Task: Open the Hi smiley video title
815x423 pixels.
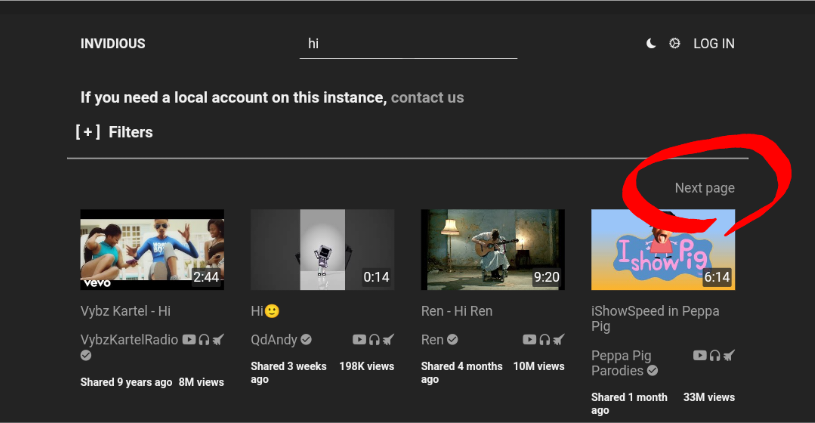Action: click(265, 311)
